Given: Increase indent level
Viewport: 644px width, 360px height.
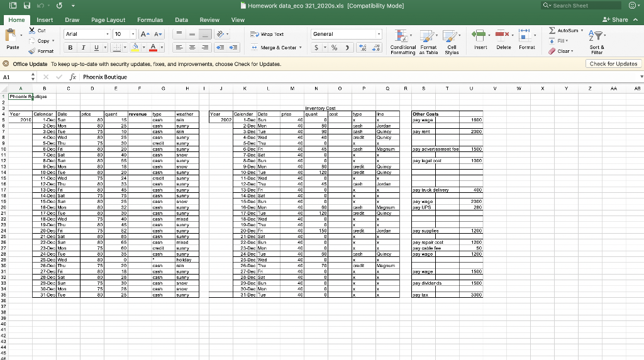Looking at the screenshot, I should click(233, 48).
